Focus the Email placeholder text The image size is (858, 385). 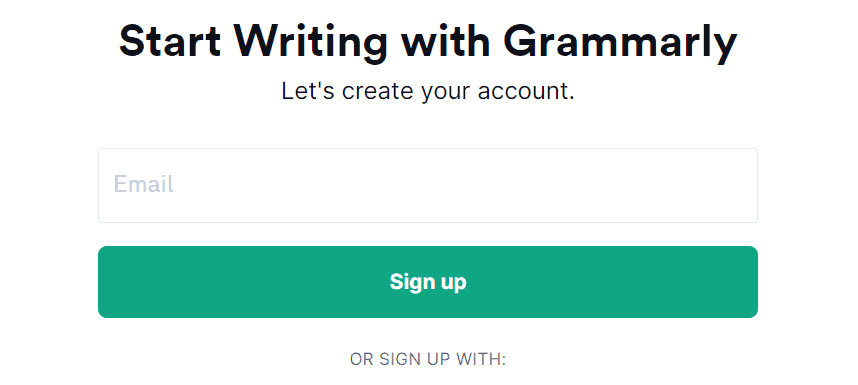coord(143,184)
